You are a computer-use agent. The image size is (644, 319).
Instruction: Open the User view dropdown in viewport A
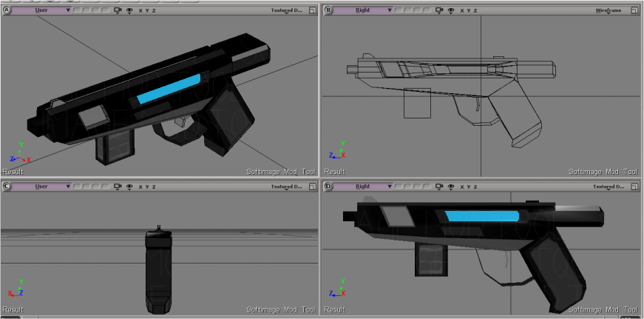pos(41,10)
